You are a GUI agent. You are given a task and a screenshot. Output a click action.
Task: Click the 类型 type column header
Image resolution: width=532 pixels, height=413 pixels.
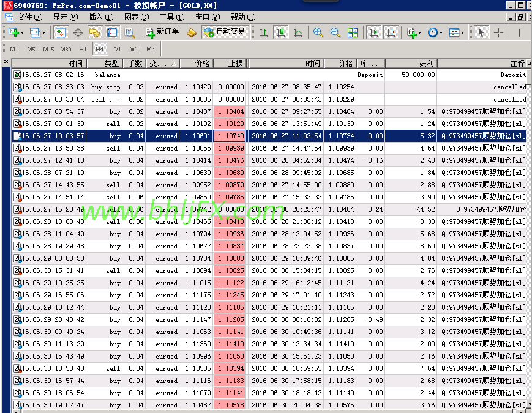click(x=104, y=64)
